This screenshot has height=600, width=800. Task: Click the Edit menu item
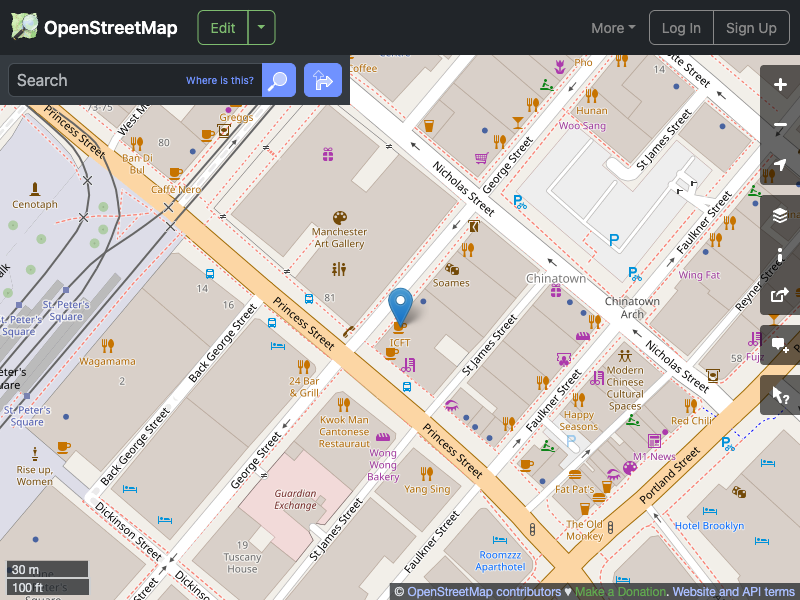pyautogui.click(x=222, y=27)
